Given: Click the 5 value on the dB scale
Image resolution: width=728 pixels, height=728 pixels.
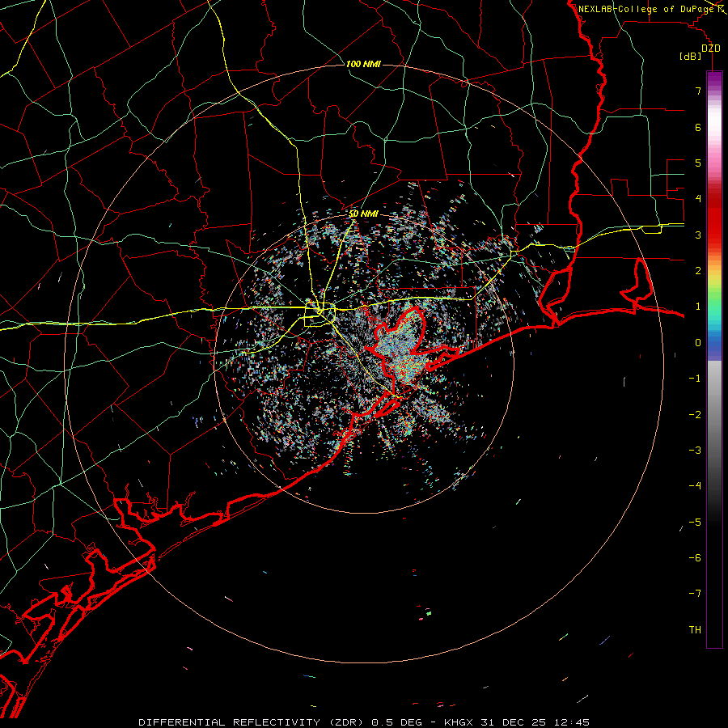Looking at the screenshot, I should [x=698, y=163].
